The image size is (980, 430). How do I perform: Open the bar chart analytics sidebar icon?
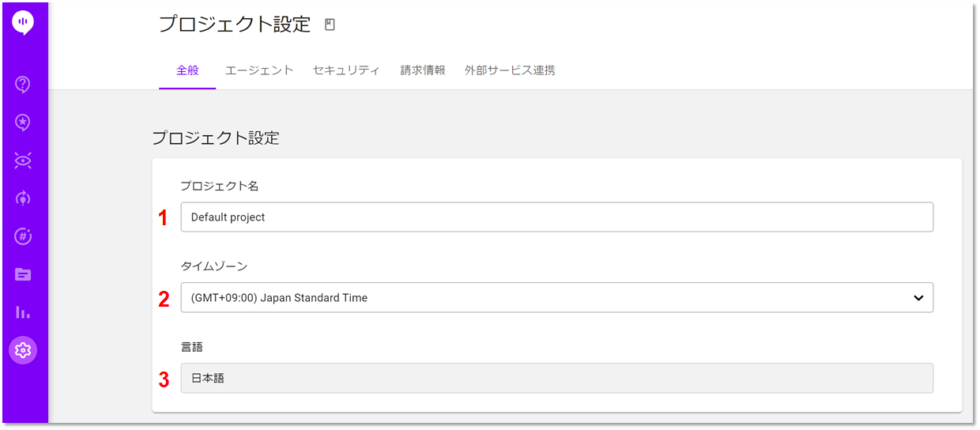[23, 312]
